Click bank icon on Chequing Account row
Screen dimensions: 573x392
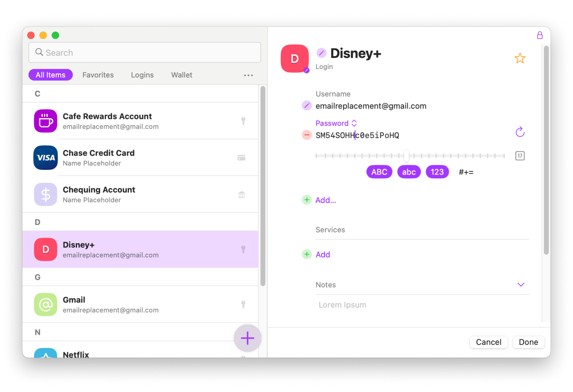[242, 195]
